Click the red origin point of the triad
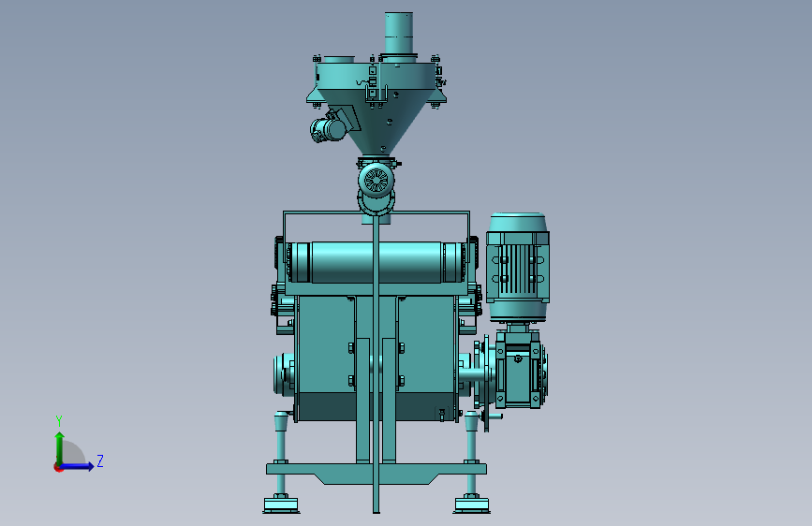Image resolution: width=812 pixels, height=526 pixels. [58, 467]
